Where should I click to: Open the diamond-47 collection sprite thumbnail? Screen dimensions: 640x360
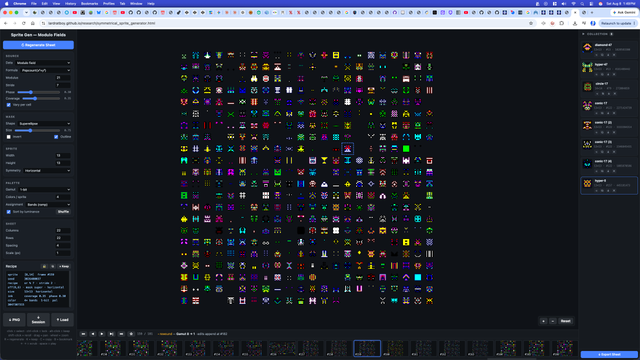(587, 48)
